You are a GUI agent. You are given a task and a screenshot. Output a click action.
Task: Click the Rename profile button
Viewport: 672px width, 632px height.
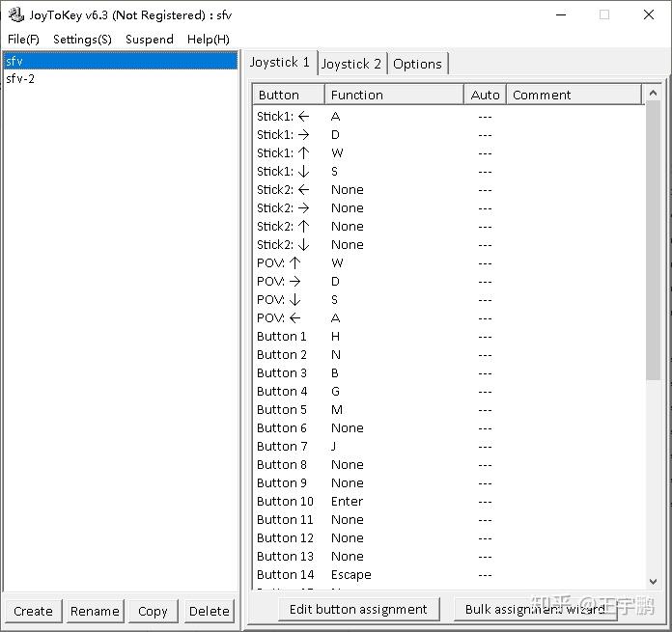tap(95, 611)
